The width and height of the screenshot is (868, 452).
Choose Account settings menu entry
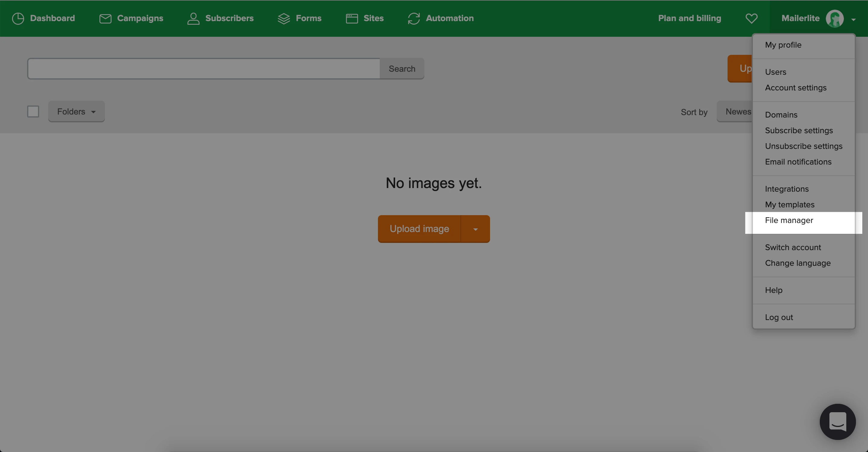(796, 88)
